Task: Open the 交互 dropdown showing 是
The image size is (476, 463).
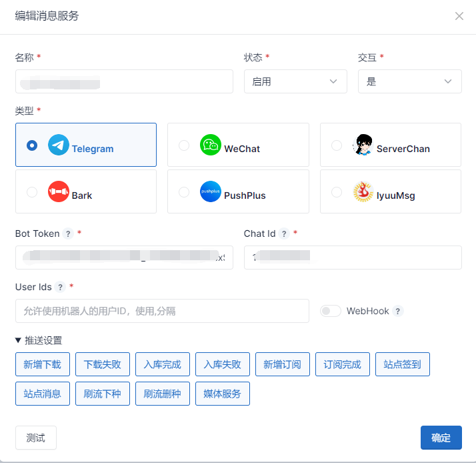Action: 409,81
